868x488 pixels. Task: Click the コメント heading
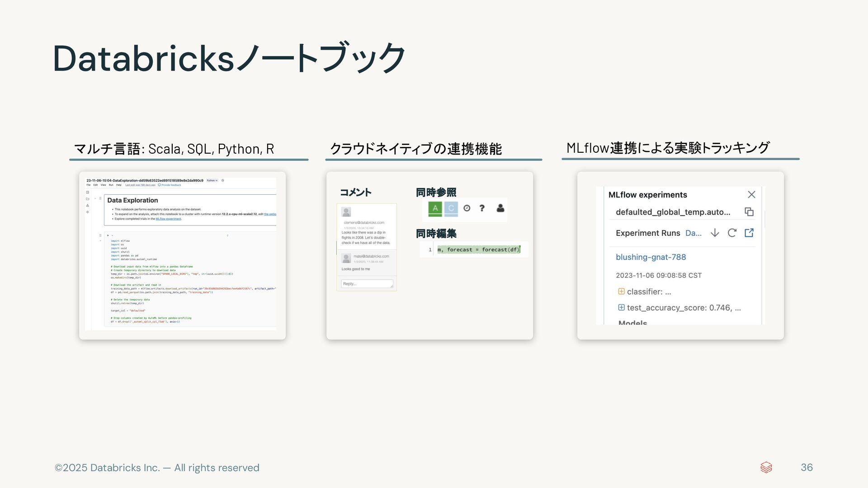pos(355,192)
